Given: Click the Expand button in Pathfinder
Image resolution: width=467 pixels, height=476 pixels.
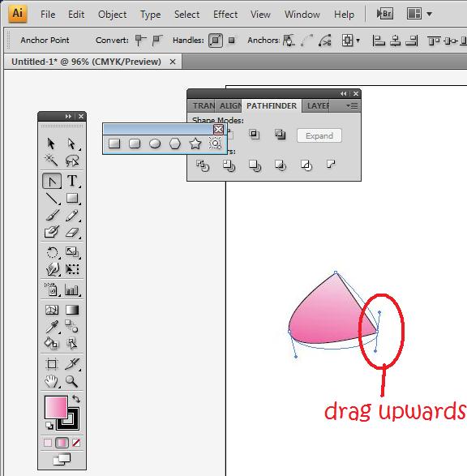Looking at the screenshot, I should pyautogui.click(x=319, y=135).
